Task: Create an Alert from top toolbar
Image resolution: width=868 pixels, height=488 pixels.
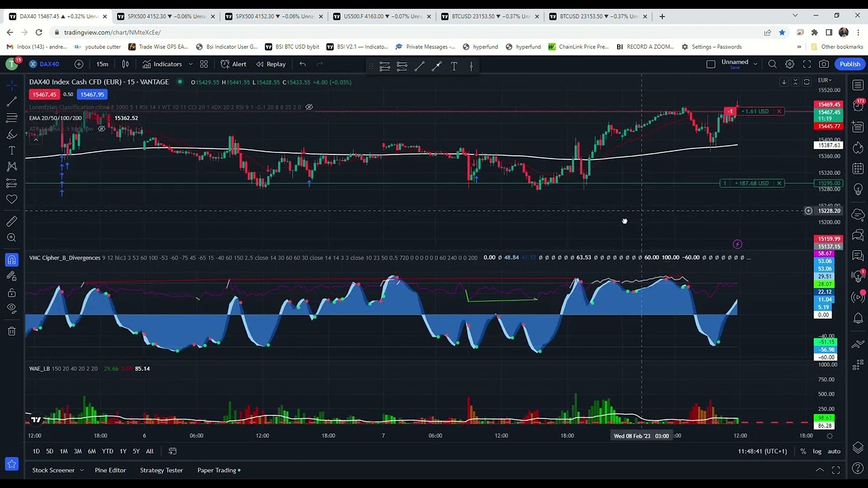Action: click(233, 64)
